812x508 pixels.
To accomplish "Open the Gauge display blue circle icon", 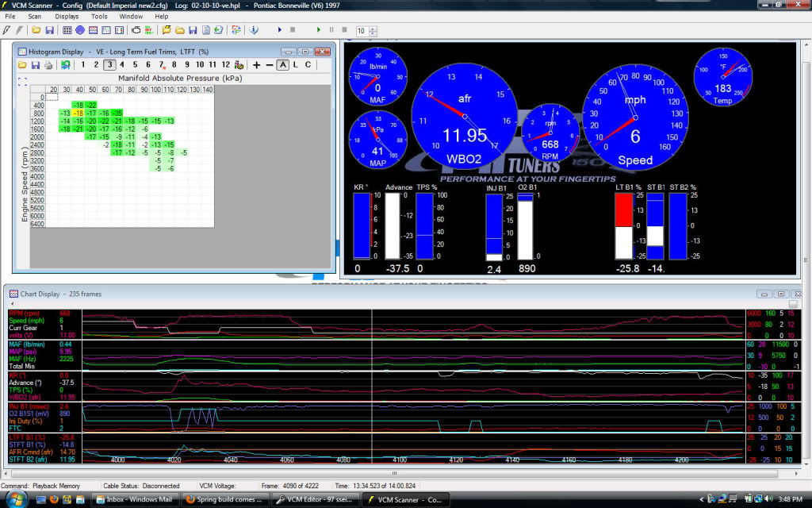I will click(x=80, y=30).
